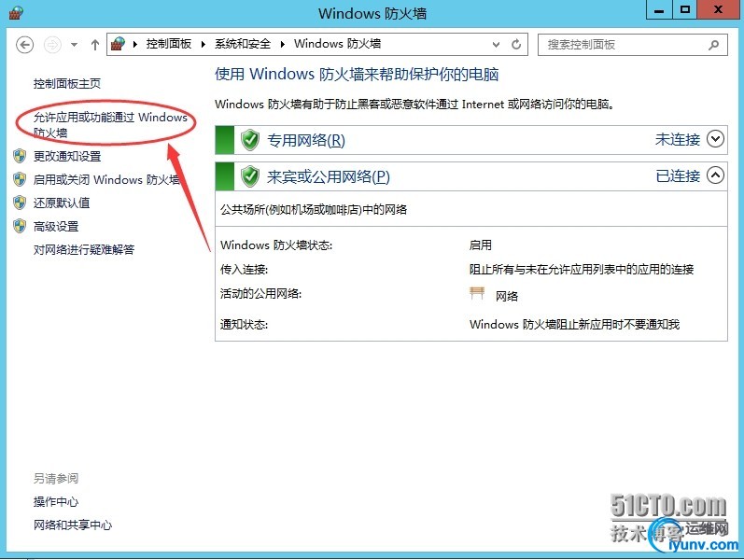Open 网络和共享中心 link
744x560 pixels.
click(73, 525)
